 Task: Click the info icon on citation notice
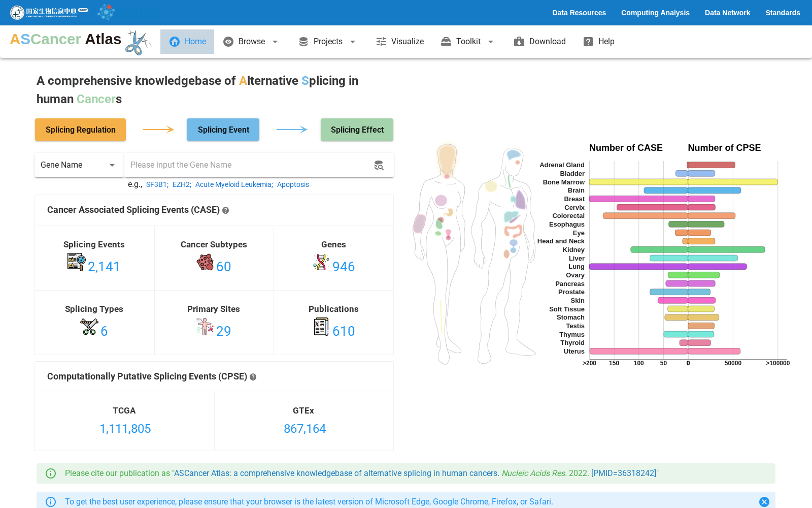pos(51,473)
